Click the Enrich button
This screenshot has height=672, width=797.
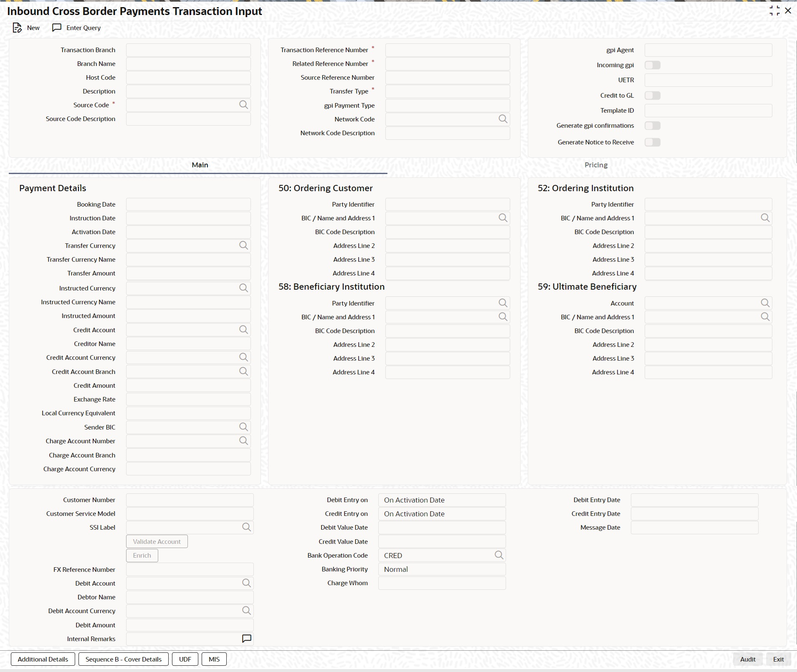click(142, 556)
